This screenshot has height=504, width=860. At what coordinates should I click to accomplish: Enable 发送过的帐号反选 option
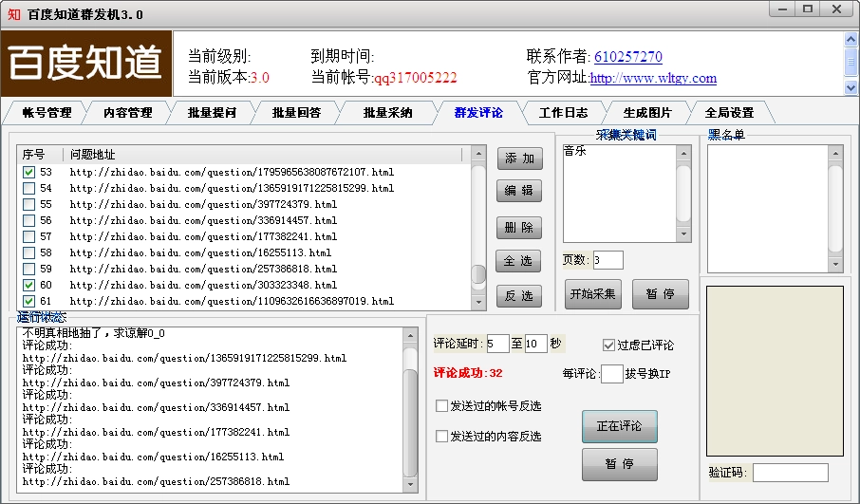point(441,406)
